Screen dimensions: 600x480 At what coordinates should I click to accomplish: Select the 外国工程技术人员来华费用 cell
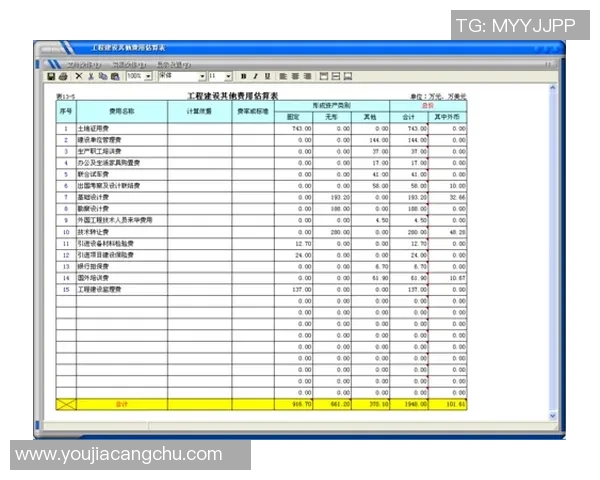[122, 220]
